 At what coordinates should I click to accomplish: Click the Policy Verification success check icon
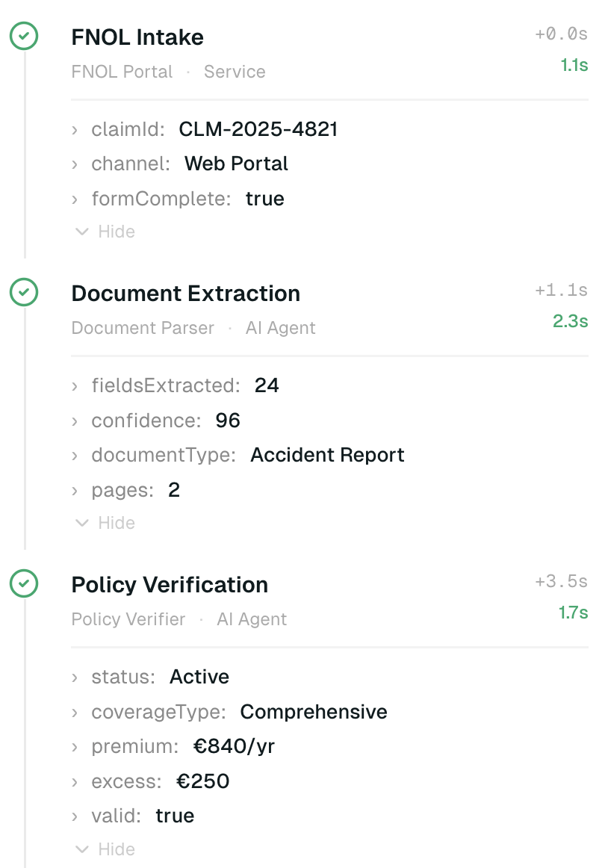(24, 583)
